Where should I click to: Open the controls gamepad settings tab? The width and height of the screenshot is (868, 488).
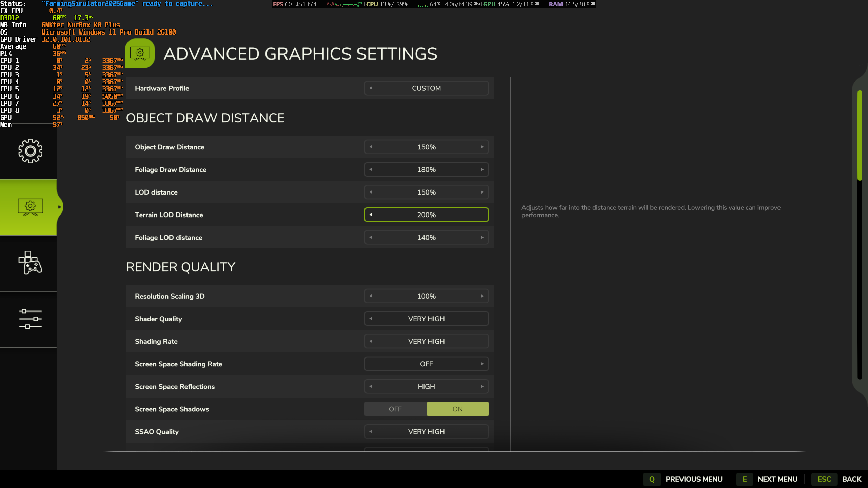click(30, 263)
